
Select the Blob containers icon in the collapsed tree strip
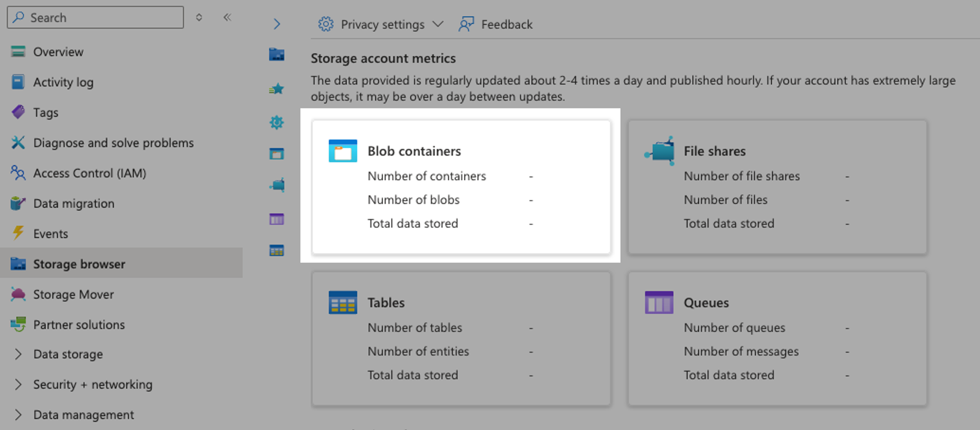(x=277, y=154)
